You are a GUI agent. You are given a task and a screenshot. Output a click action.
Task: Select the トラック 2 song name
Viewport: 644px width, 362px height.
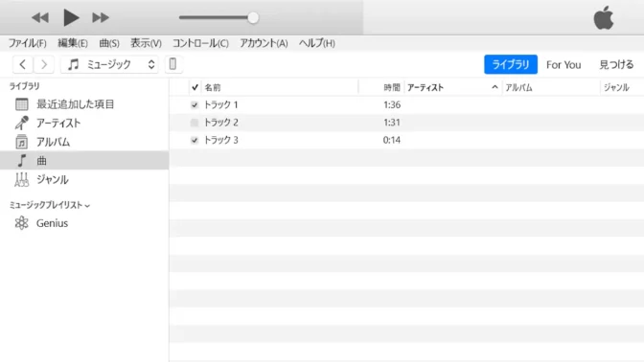pos(221,123)
